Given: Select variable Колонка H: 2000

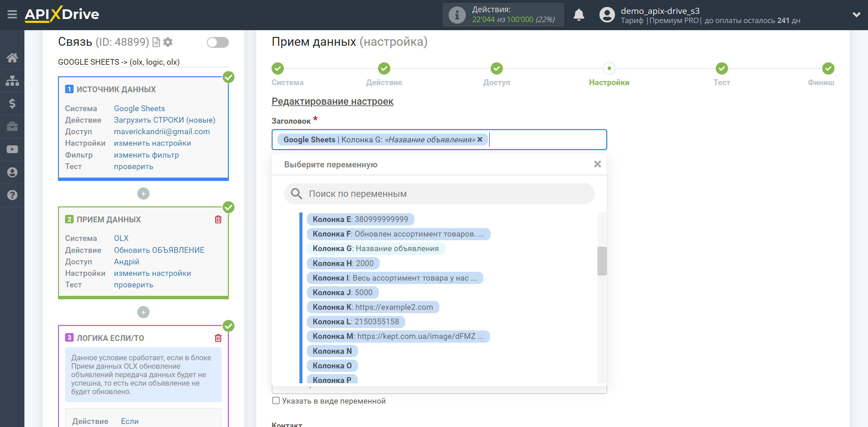Looking at the screenshot, I should (343, 263).
